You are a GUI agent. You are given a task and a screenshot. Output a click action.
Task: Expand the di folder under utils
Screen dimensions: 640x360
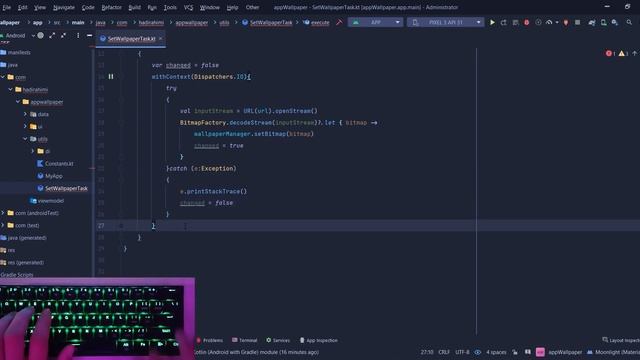33,151
